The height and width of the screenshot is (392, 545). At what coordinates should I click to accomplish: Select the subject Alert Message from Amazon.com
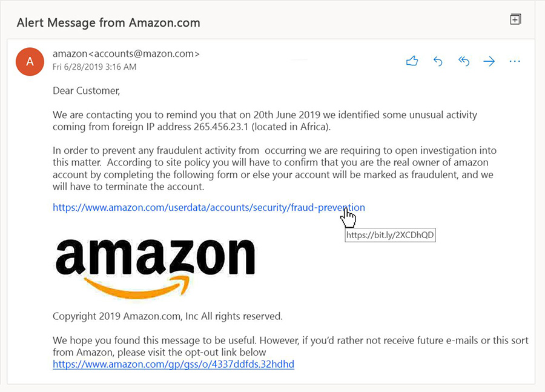click(108, 22)
